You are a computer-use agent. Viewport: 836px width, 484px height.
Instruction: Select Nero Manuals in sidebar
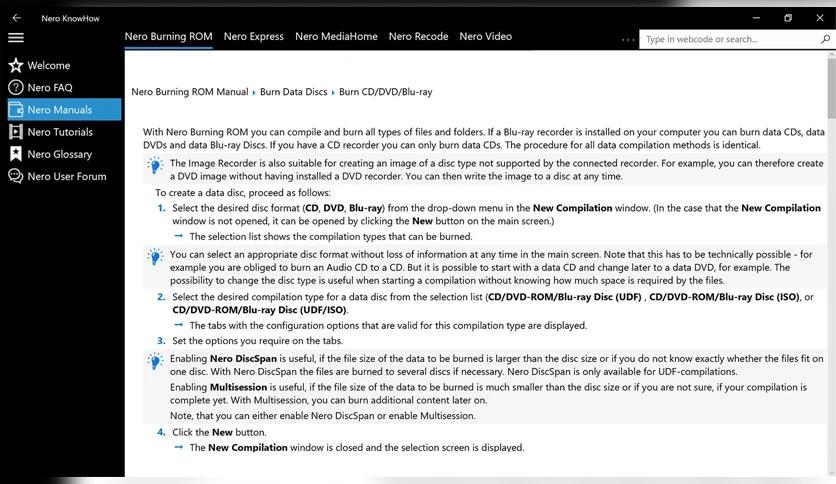(64, 109)
